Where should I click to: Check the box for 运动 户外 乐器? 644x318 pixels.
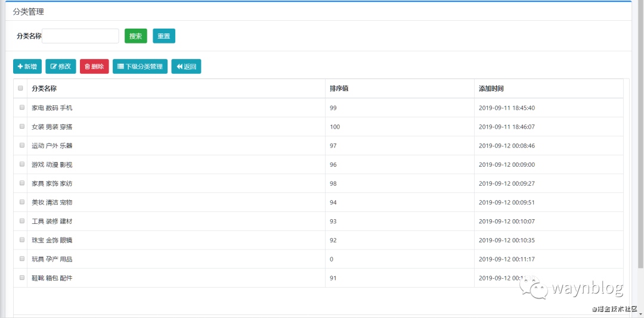pyautogui.click(x=22, y=145)
